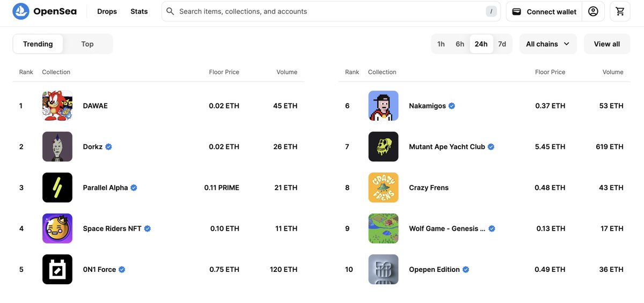Open the Parallel Alpha collection name
The width and height of the screenshot is (644, 303).
point(106,188)
